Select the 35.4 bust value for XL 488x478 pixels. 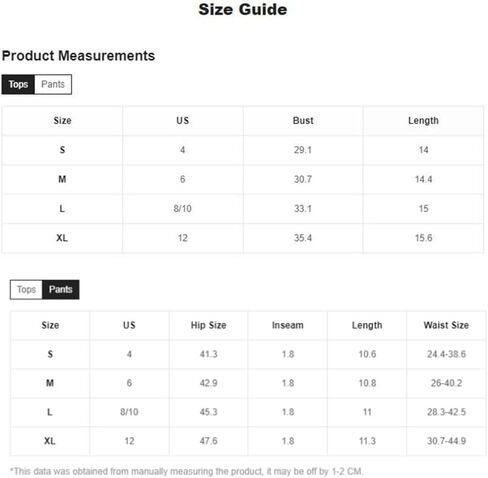pyautogui.click(x=303, y=238)
